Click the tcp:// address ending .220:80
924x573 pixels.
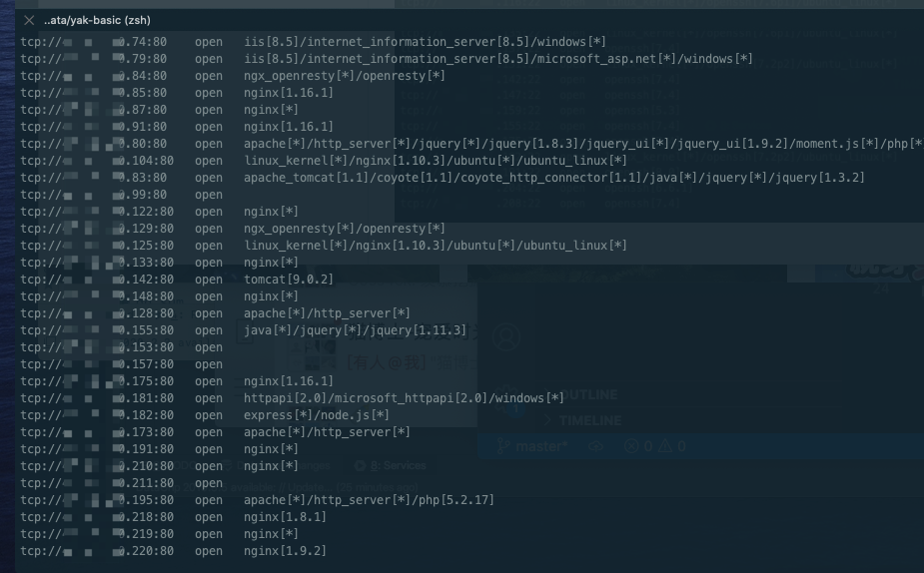pyautogui.click(x=97, y=551)
